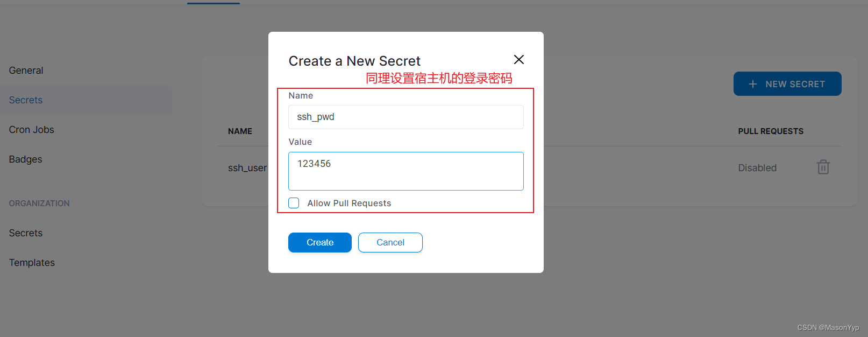Navigate to Cron Jobs in the sidebar
Viewport: 868px width, 337px height.
point(31,129)
